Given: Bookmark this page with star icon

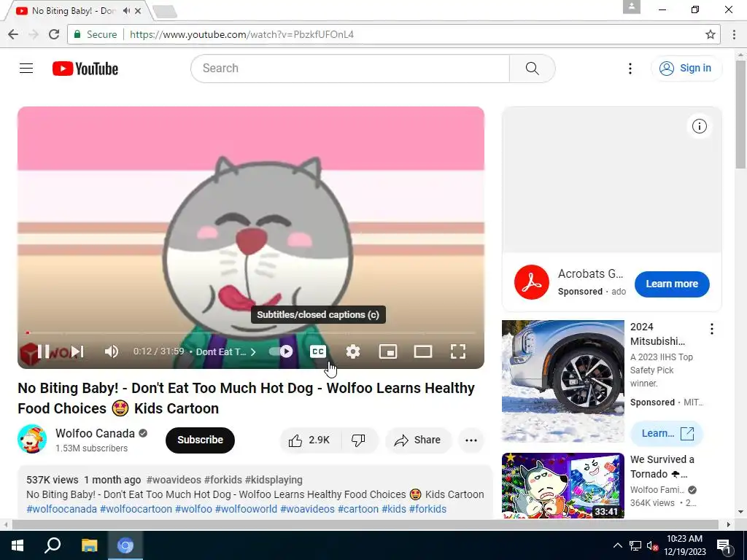Looking at the screenshot, I should point(711,34).
